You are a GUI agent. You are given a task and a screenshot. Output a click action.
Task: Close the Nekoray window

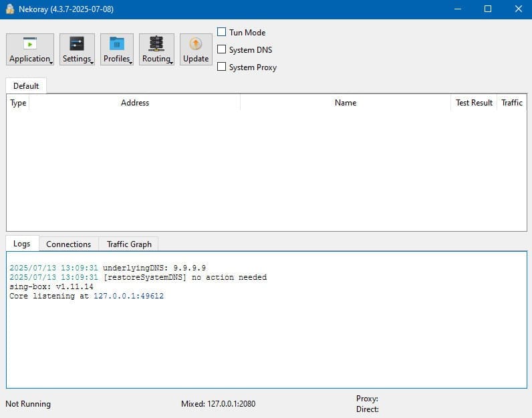pyautogui.click(x=518, y=9)
